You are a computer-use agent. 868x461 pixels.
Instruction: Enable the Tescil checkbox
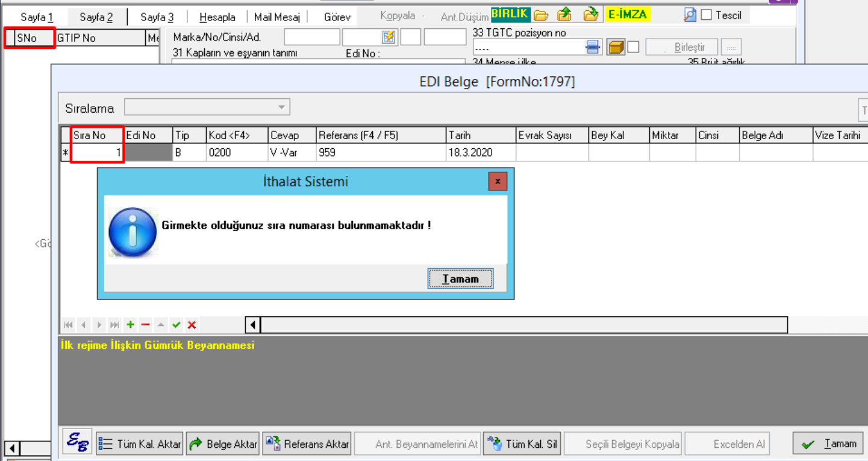click(707, 15)
